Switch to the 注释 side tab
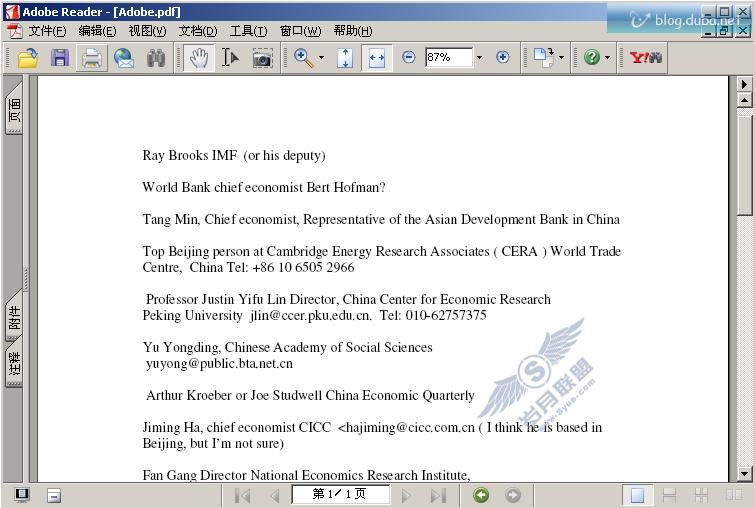This screenshot has width=755, height=508. pyautogui.click(x=14, y=365)
